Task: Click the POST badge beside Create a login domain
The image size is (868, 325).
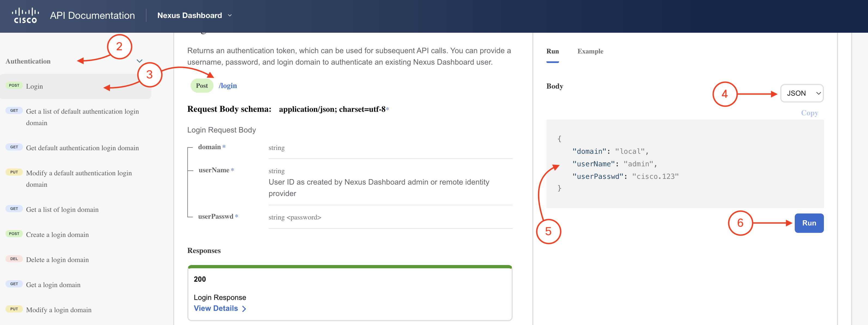Action: (x=14, y=234)
